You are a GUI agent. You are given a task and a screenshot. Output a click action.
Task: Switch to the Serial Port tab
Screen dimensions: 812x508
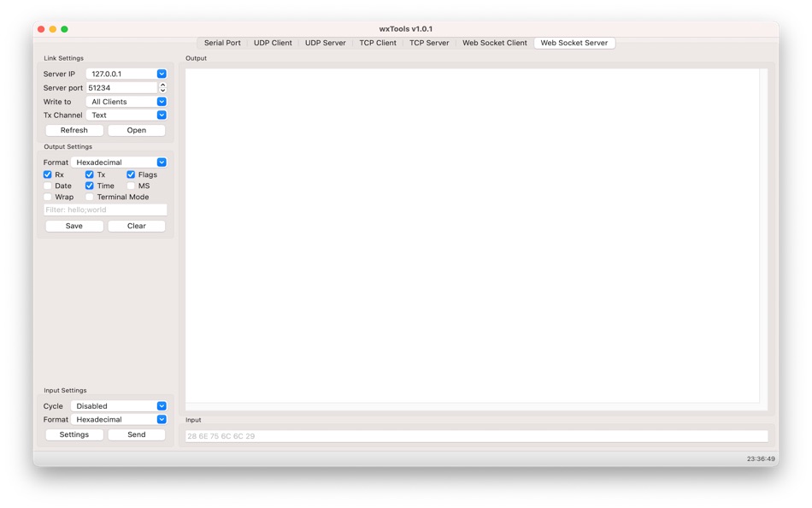click(x=221, y=42)
